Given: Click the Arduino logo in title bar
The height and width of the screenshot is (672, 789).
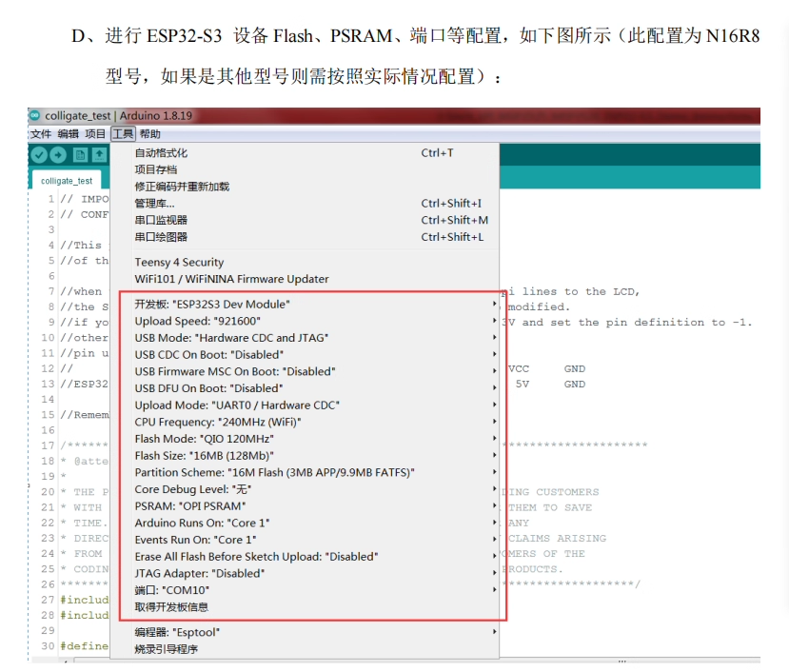Looking at the screenshot, I should coord(34,115).
